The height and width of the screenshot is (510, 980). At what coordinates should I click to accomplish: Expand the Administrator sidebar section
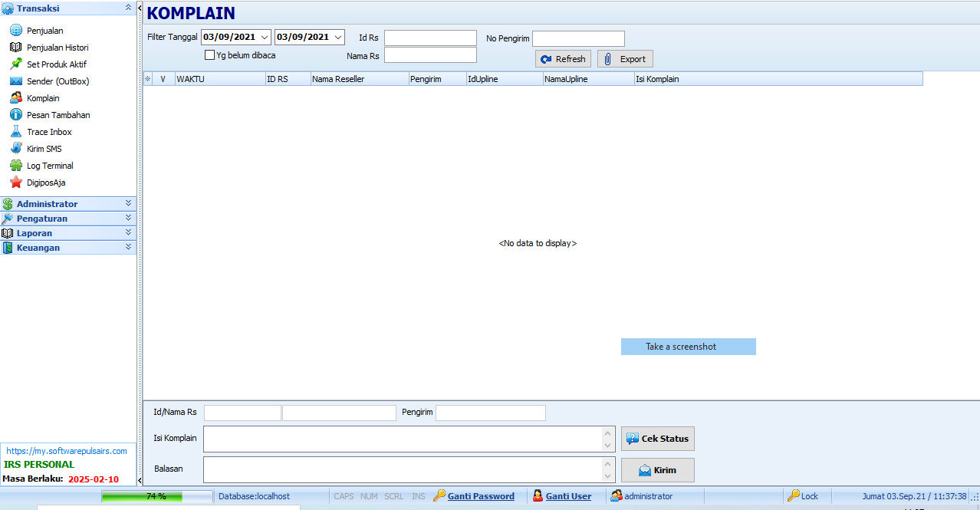pos(128,204)
